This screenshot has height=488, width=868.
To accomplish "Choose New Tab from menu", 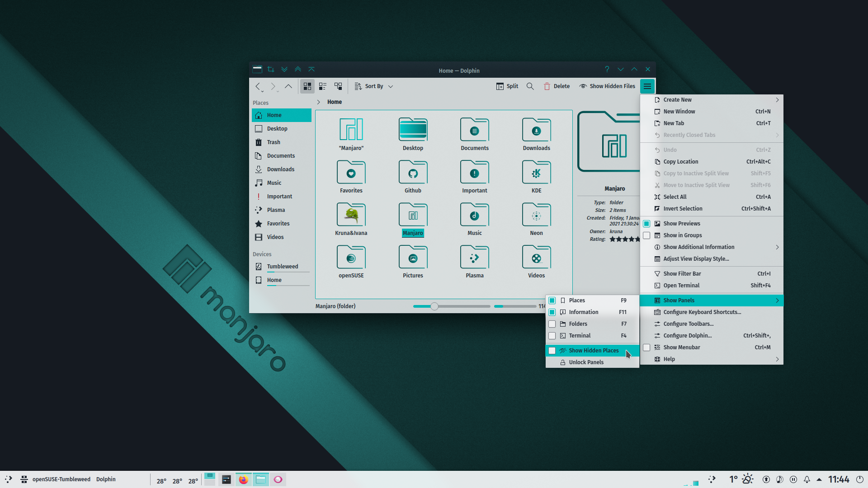I will pos(712,123).
